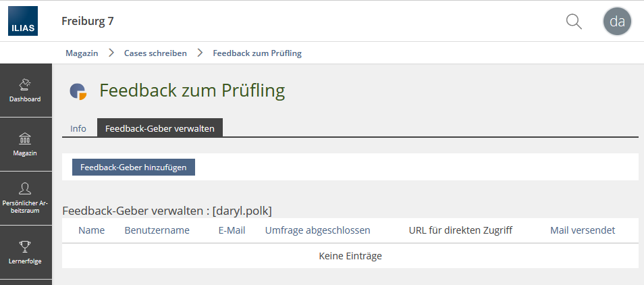Click Feedback-Geber hinzufügen button
This screenshot has width=644, height=285.
134,167
